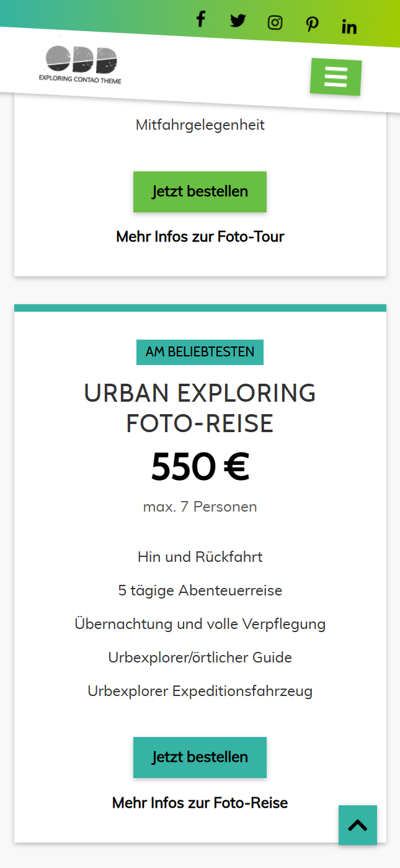Open the Twitter bird icon
This screenshot has width=400, height=868.
click(238, 20)
